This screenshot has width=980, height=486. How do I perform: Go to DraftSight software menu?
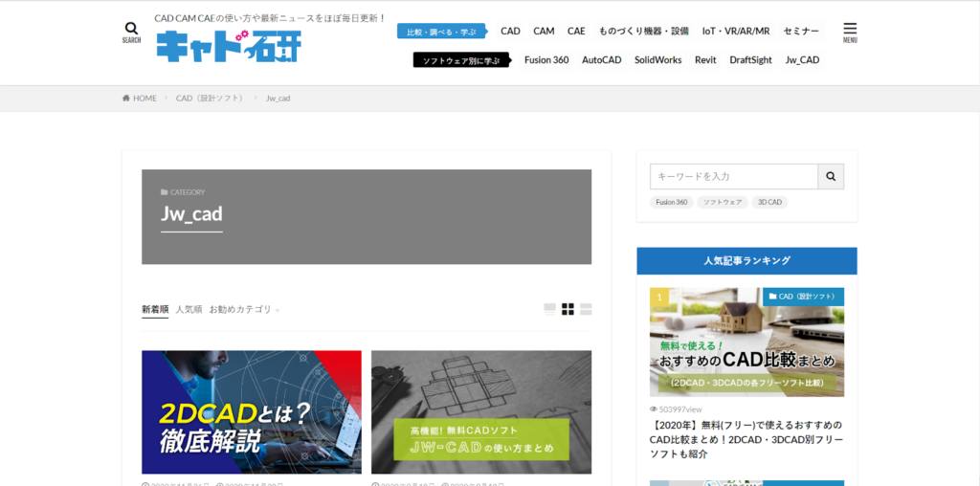tap(750, 60)
